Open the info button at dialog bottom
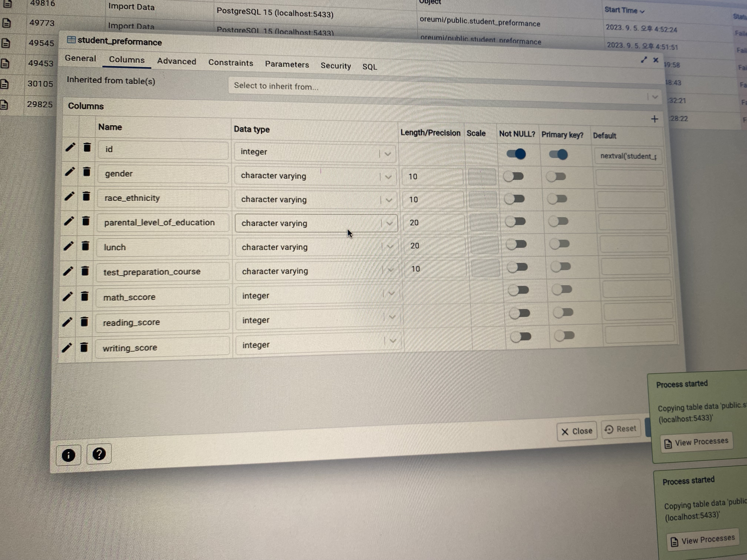The image size is (747, 560). 69,455
